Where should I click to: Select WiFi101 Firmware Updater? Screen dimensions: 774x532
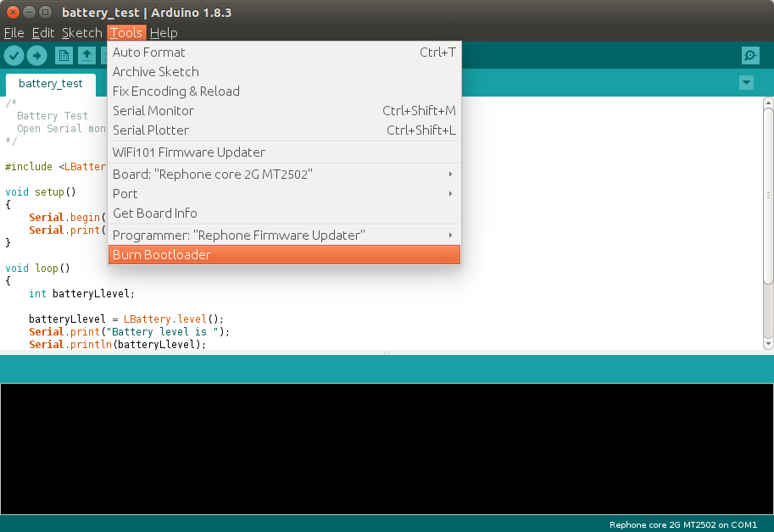pos(284,152)
